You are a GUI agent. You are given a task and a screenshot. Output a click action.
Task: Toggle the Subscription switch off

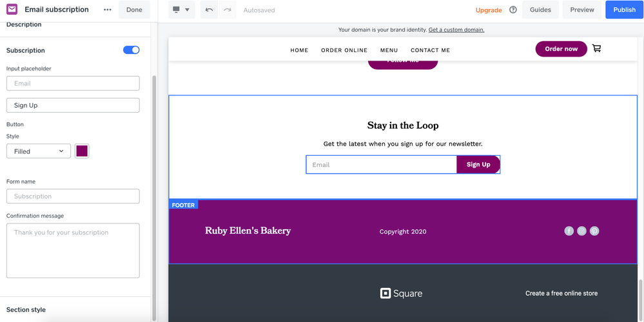pyautogui.click(x=132, y=50)
